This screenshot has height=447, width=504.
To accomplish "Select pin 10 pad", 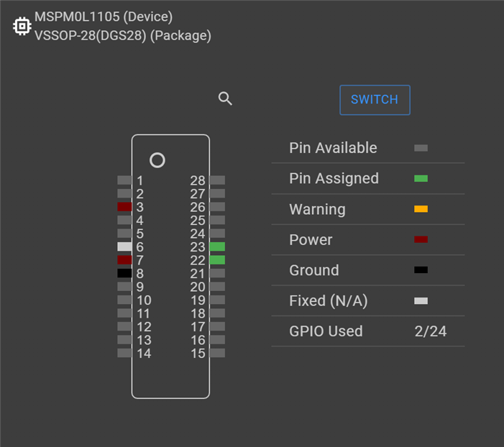I will pos(124,300).
